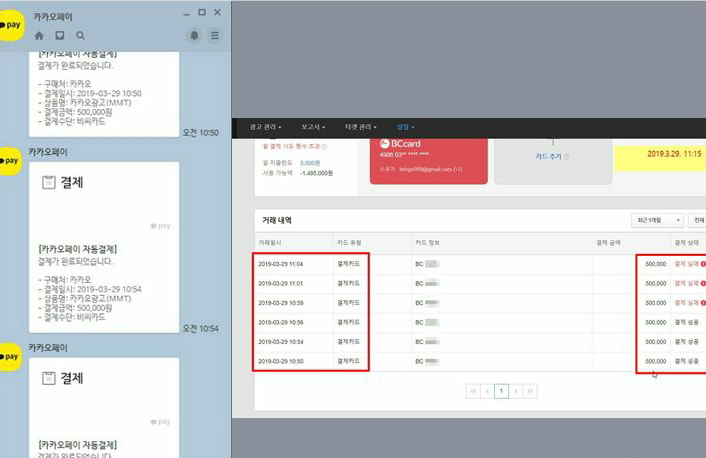706x458 pixels.
Task: Sort by the 거래일시 column header
Action: (x=270, y=243)
